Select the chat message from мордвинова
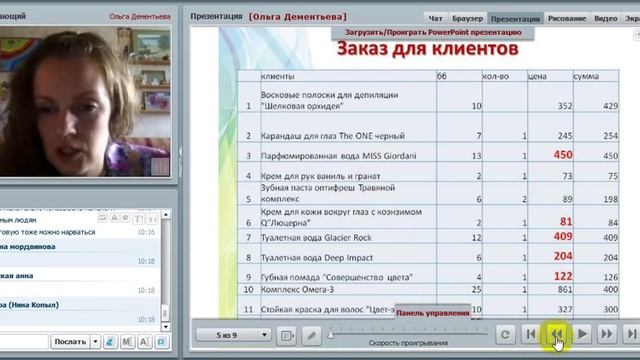This screenshot has width=640, height=360. click(x=80, y=253)
